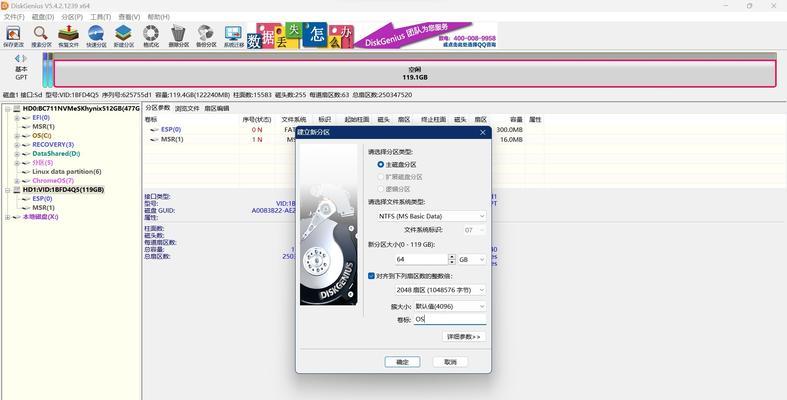The width and height of the screenshot is (787, 400).
Task: Click the 序号(状态) column header
Action: [x=256, y=119]
